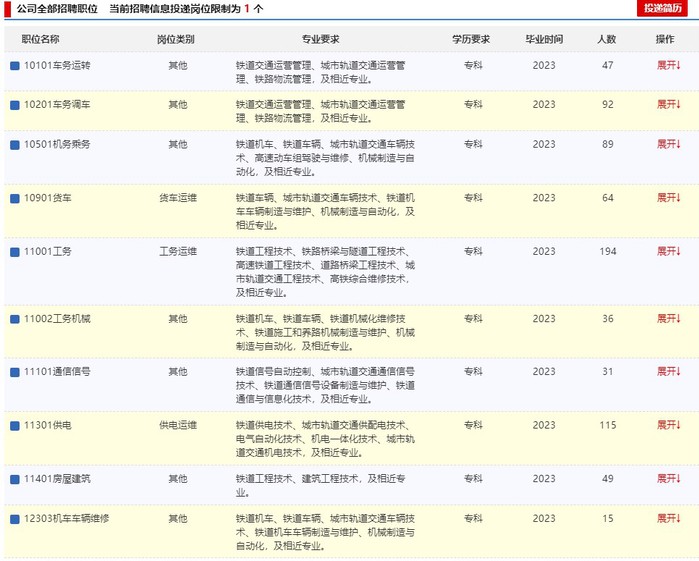Click headcount 47 in the 10101车务运转 row

[x=608, y=66]
